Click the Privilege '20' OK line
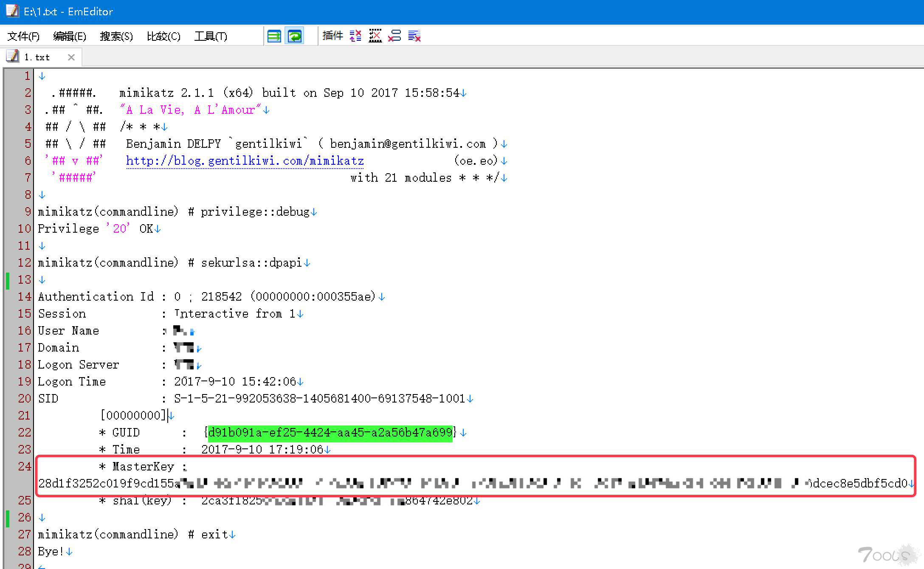924x569 pixels. point(96,229)
